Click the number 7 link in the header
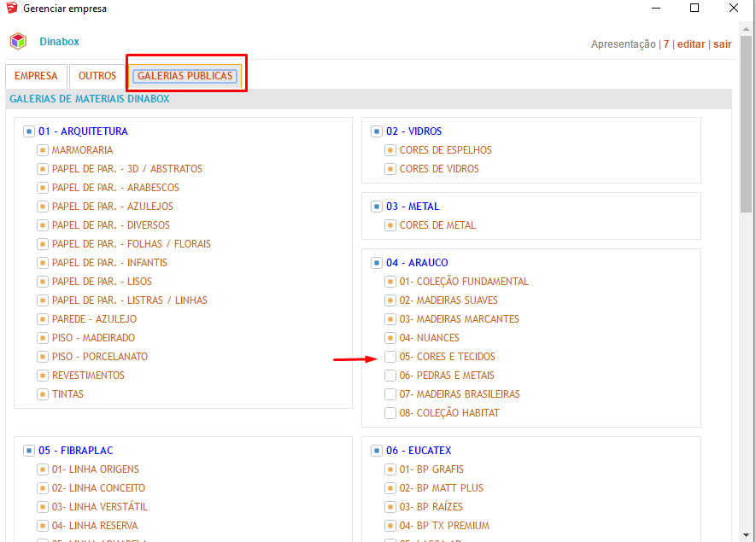This screenshot has height=542, width=756. pos(666,44)
